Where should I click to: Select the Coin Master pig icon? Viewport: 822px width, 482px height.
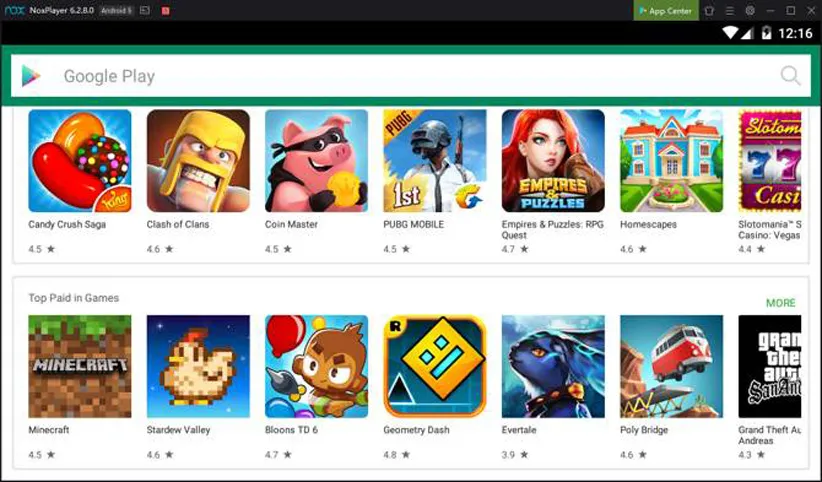click(317, 160)
